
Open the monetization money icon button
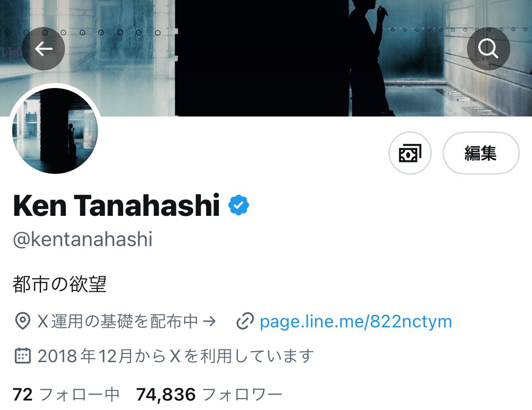(410, 153)
